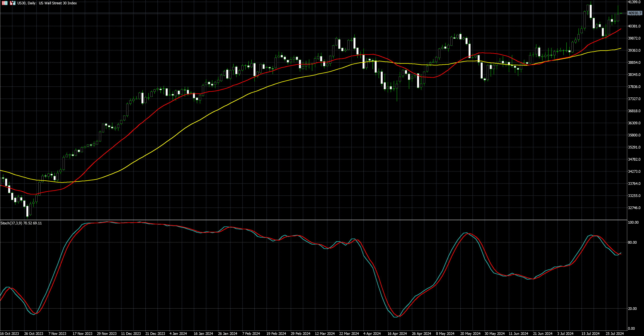This screenshot has height=336, width=644.
Task: Show the One Click Trading panel icon
Action: (12, 3)
